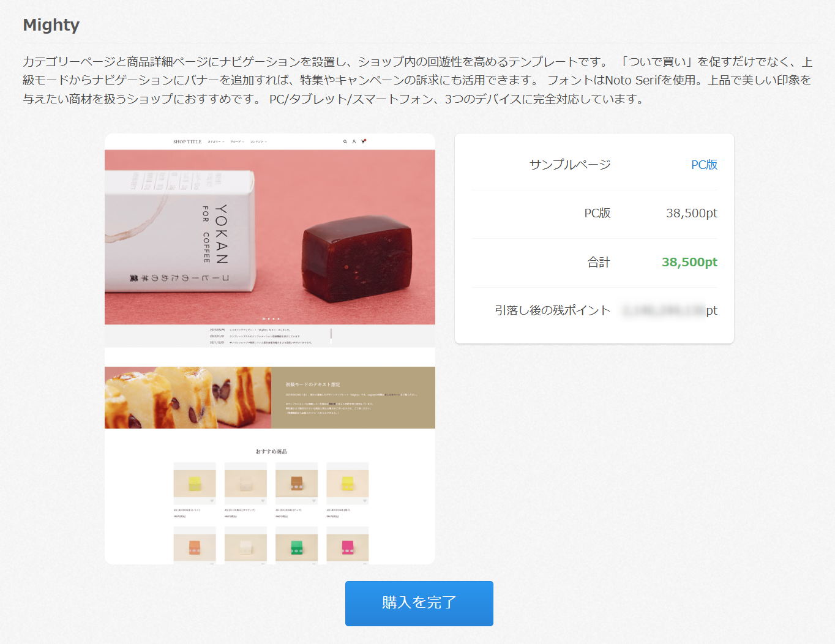Screen dimensions: 835x644
Task: Click the user account icon in preview header
Action: pyautogui.click(x=354, y=141)
